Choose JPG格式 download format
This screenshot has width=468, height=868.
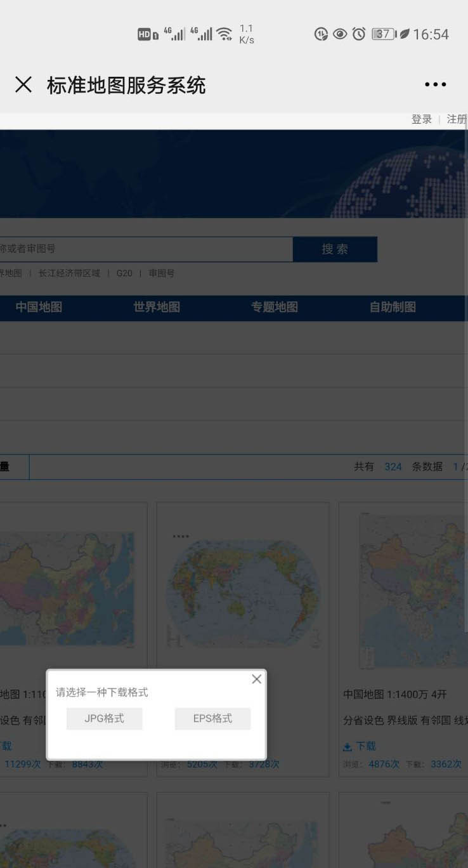point(105,719)
